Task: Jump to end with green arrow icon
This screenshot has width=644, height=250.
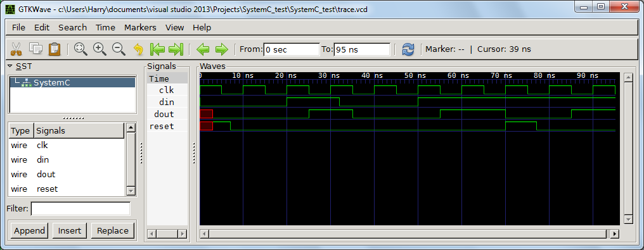Action: click(x=176, y=49)
